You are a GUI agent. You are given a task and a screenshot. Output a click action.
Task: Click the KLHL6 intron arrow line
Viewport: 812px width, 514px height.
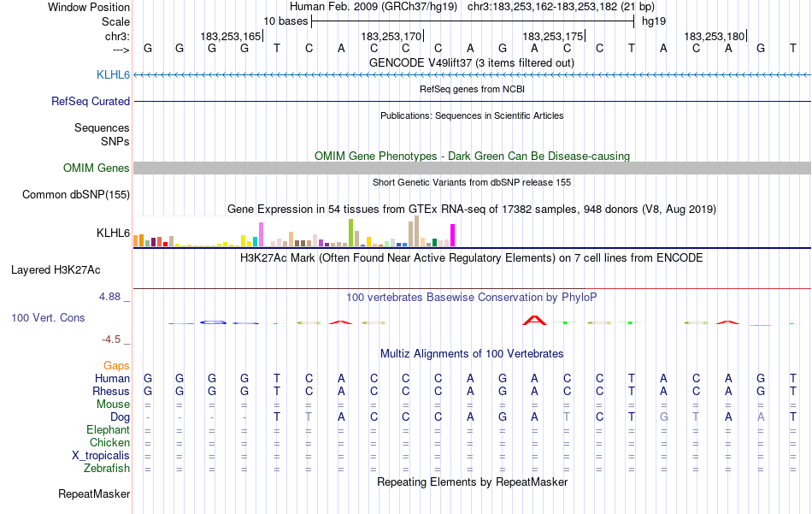[472, 75]
